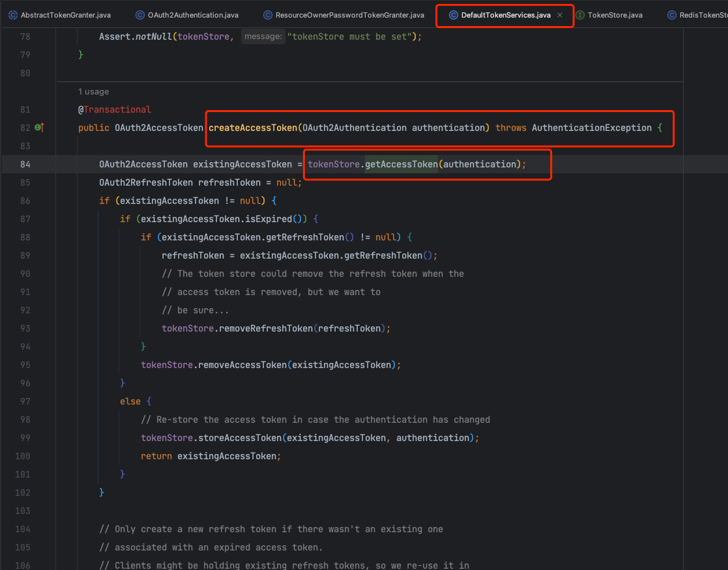Close the DefaultTokenServices.java tab
The height and width of the screenshot is (570, 728).
coord(559,15)
